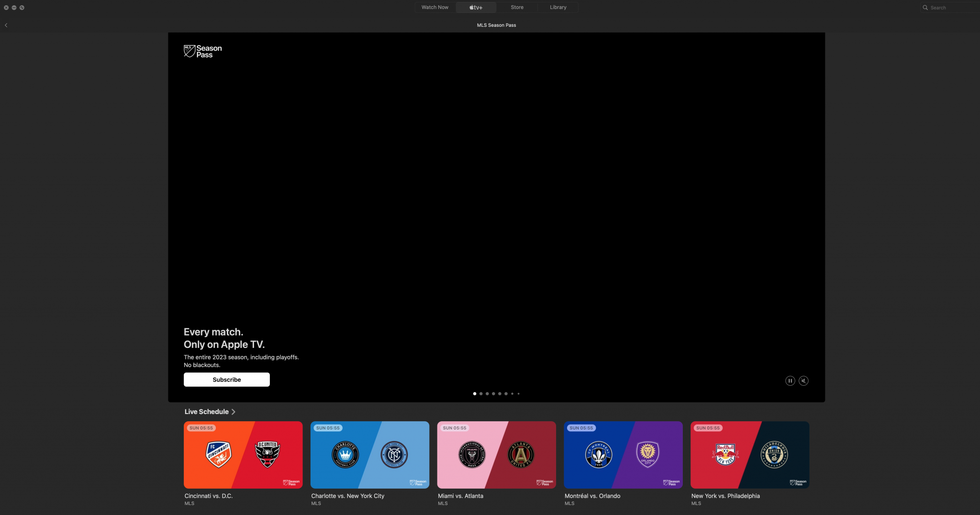The width and height of the screenshot is (980, 515).
Task: Click MLS label under Miami vs. Atlanta
Action: coord(443,504)
